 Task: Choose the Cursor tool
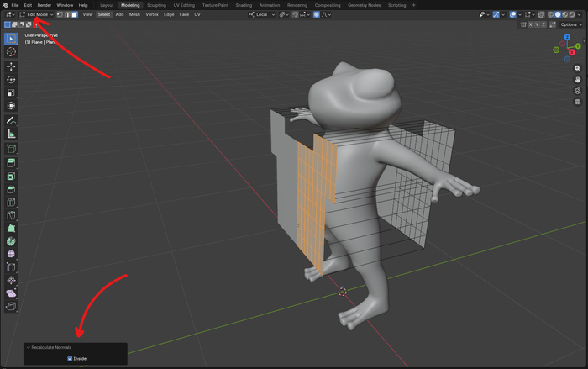pyautogui.click(x=11, y=52)
